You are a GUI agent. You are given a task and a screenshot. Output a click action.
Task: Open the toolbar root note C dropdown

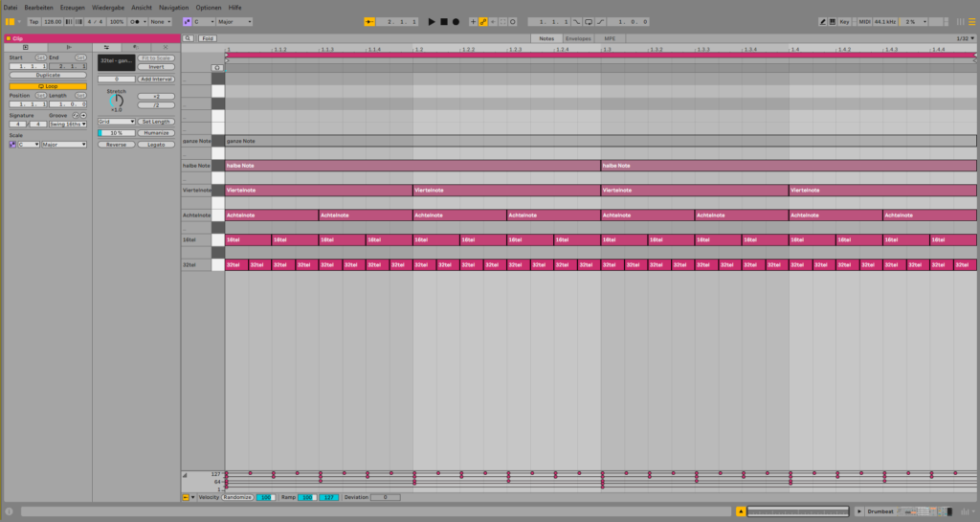(204, 22)
